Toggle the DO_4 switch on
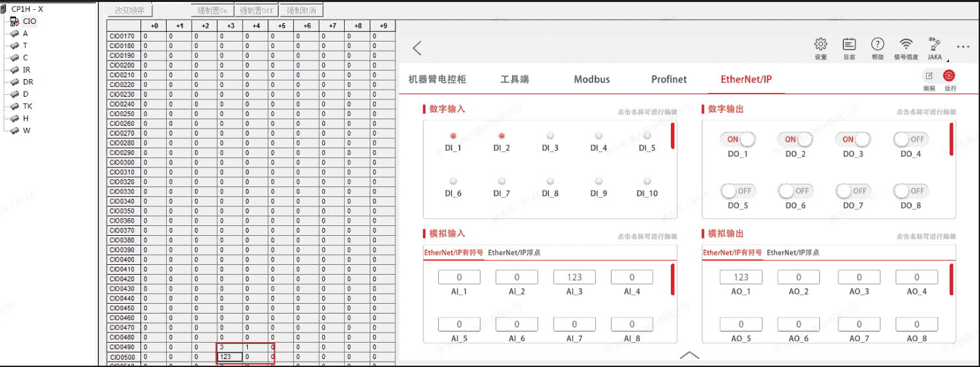Screen dimensions: 980x367 (910, 140)
